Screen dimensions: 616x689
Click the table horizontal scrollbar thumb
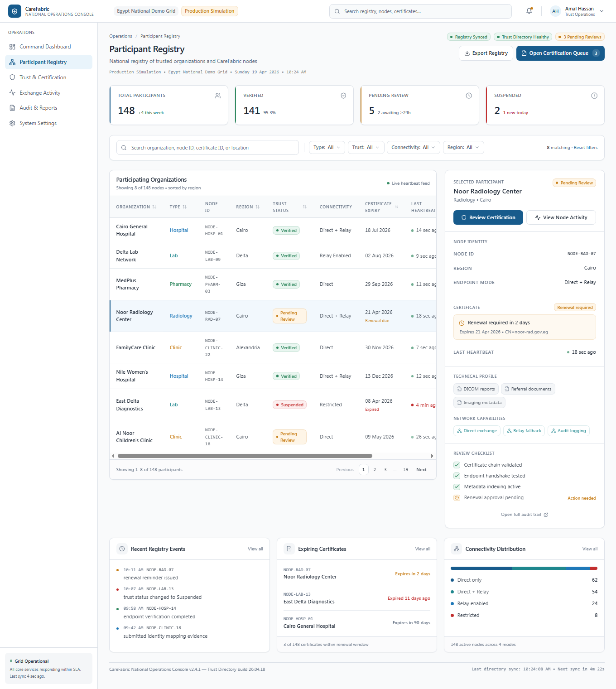pyautogui.click(x=245, y=456)
